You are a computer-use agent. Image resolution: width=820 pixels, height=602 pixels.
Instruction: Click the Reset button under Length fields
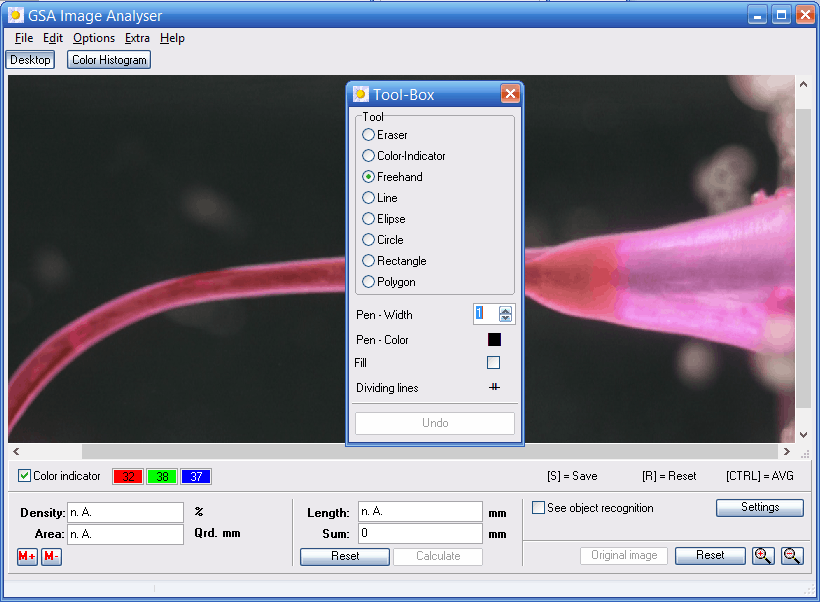pos(345,556)
